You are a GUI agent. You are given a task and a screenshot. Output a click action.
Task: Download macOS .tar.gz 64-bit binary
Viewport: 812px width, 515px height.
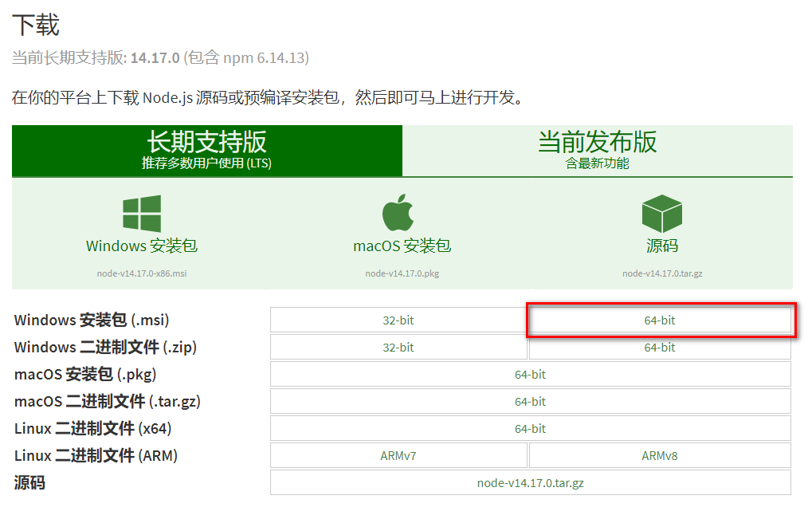point(530,402)
